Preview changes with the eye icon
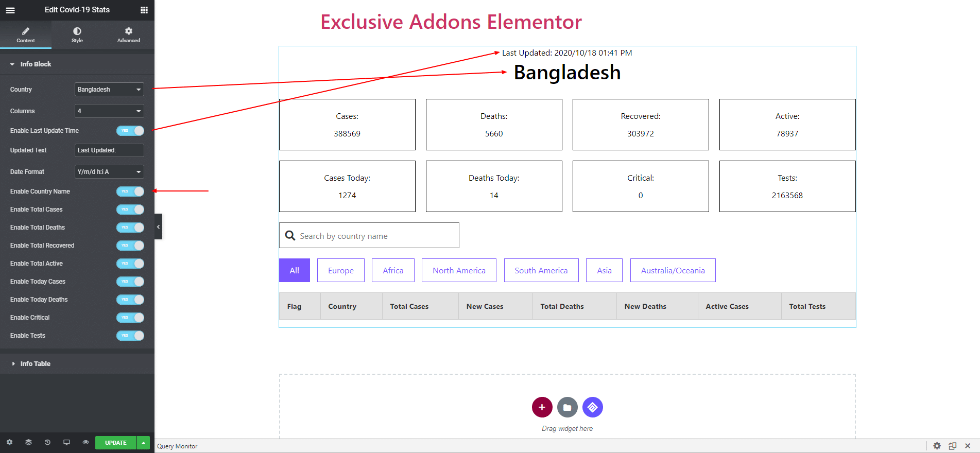This screenshot has width=980, height=453. point(85,442)
